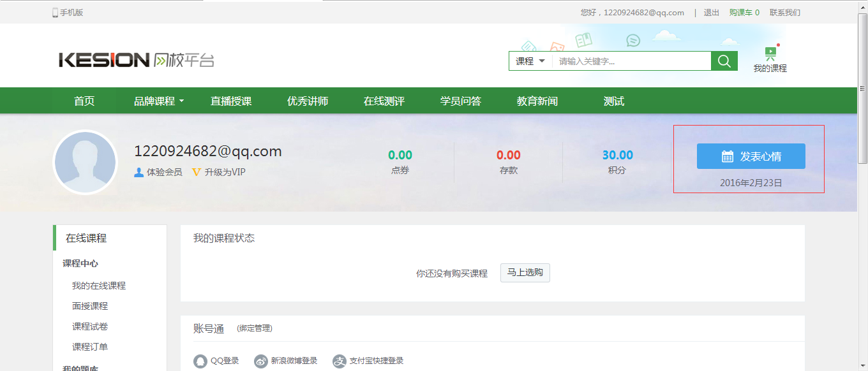
Task: Click the 退出 logout link
Action: 711,13
